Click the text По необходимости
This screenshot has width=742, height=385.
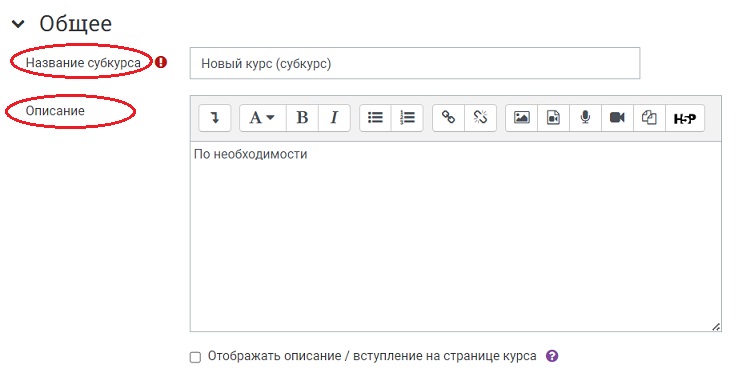[x=250, y=154]
